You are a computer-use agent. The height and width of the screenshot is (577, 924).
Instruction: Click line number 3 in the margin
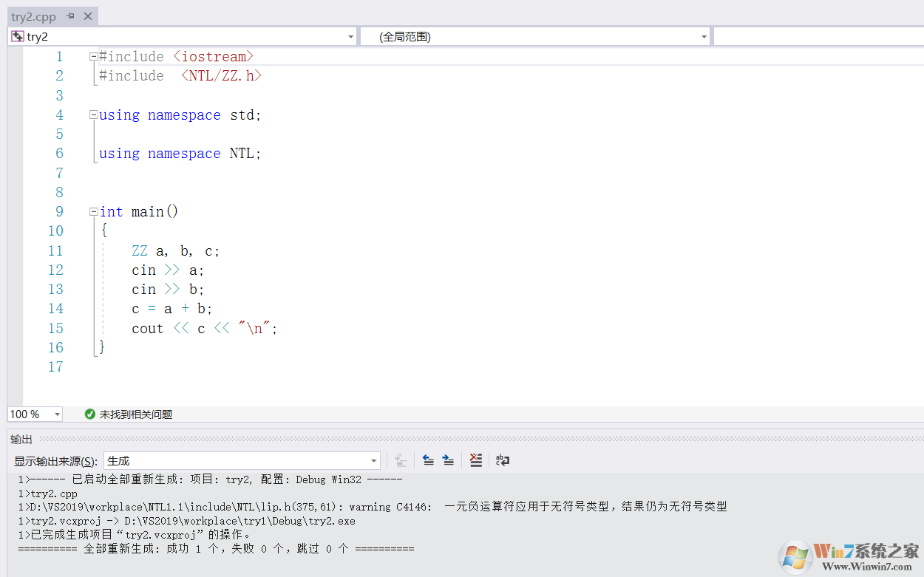59,95
